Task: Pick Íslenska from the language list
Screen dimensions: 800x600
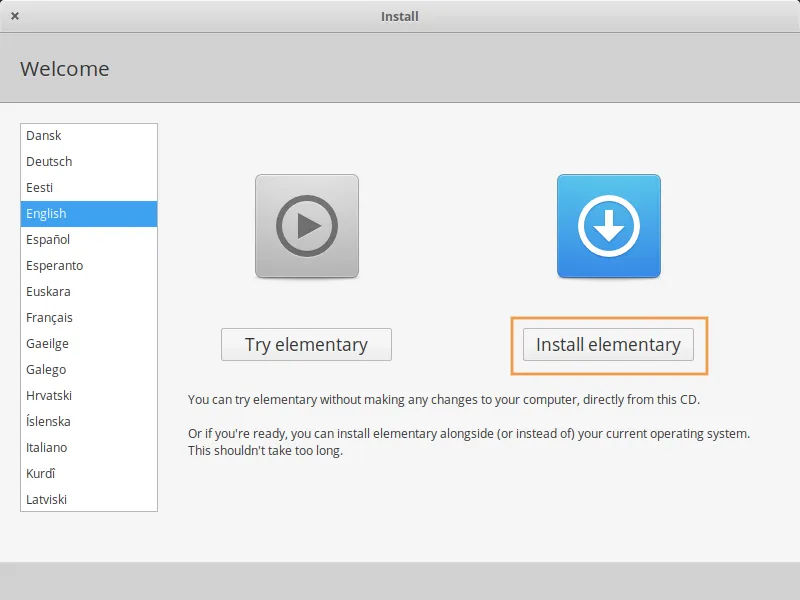Action: click(89, 422)
